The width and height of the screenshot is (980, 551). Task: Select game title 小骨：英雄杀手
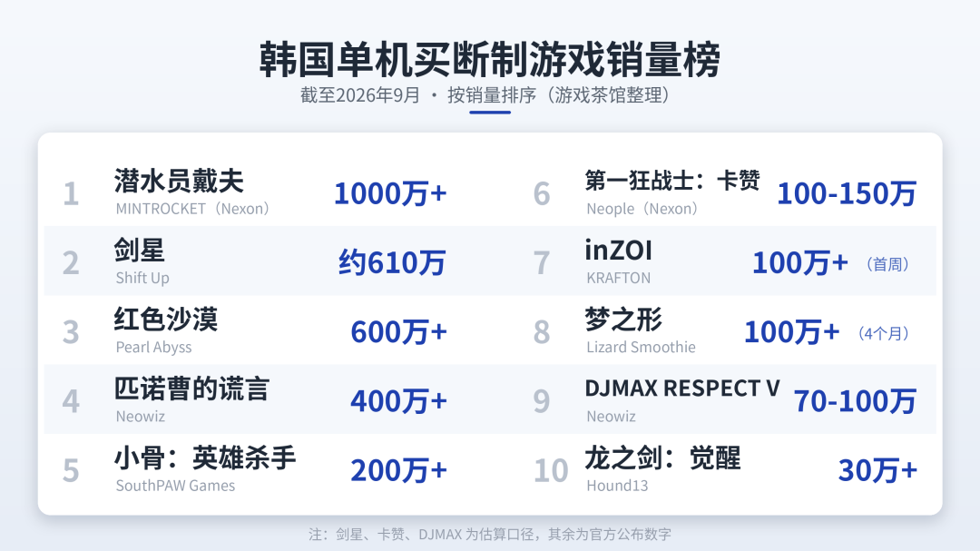tap(205, 458)
